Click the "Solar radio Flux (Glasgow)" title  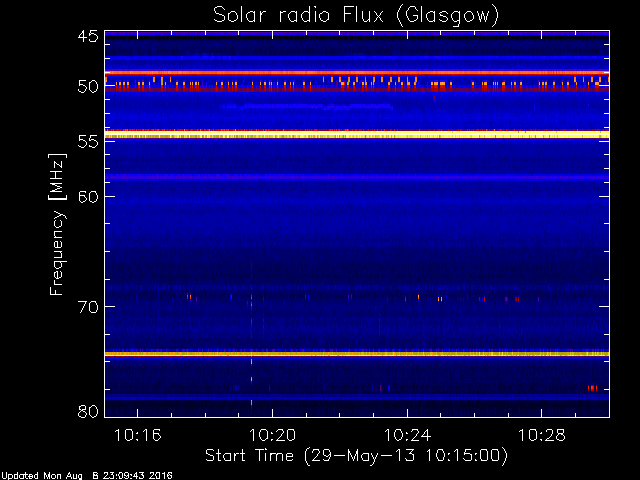coord(356,16)
